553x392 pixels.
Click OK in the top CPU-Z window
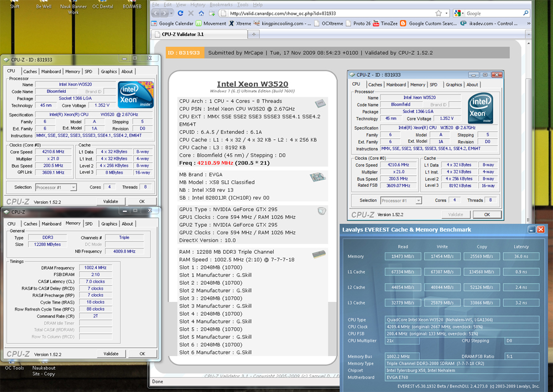(x=142, y=201)
